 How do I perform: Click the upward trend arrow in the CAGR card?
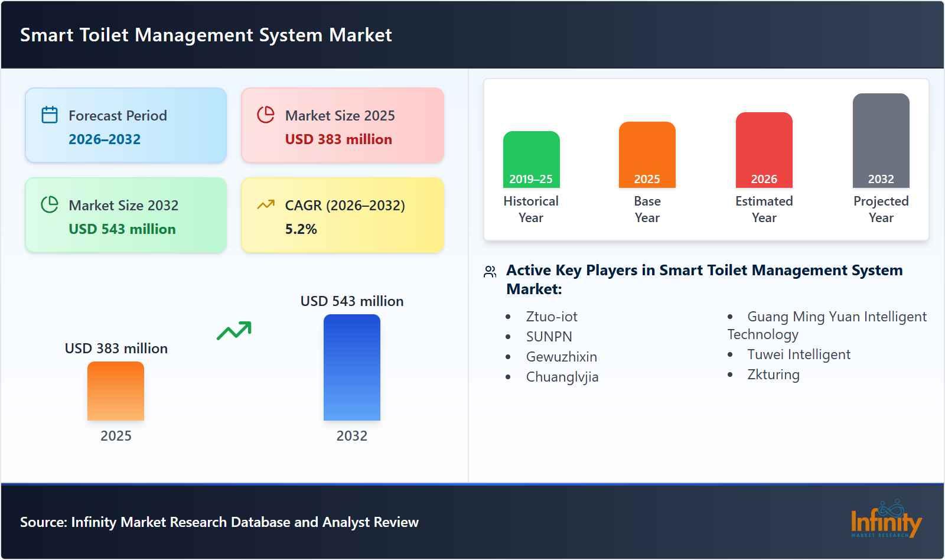click(x=266, y=203)
